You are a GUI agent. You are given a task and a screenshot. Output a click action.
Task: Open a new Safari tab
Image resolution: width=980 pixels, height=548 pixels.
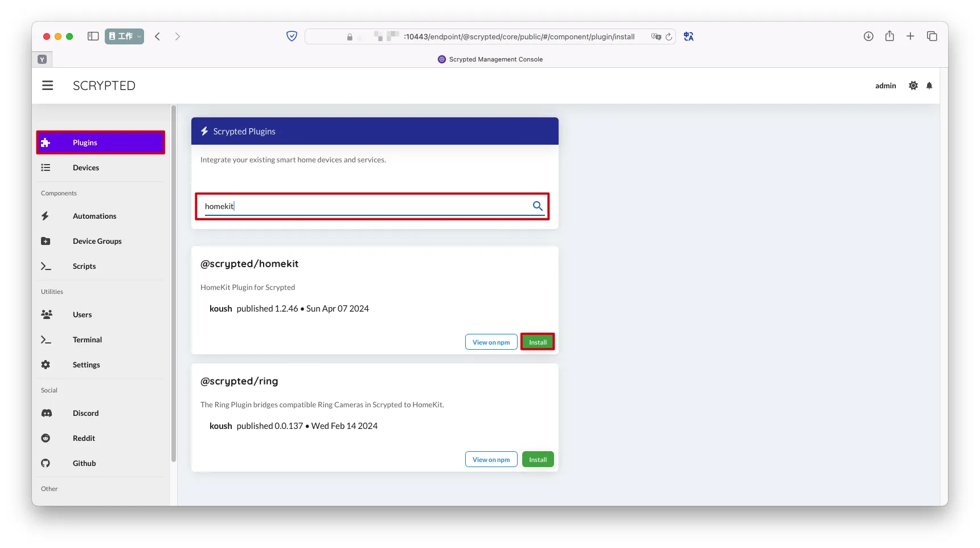coord(911,36)
